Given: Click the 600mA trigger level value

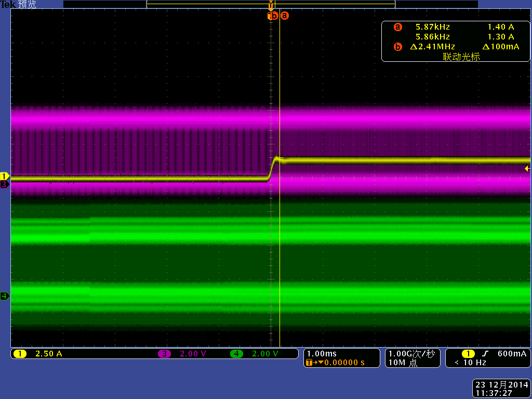Looking at the screenshot, I should tap(512, 354).
